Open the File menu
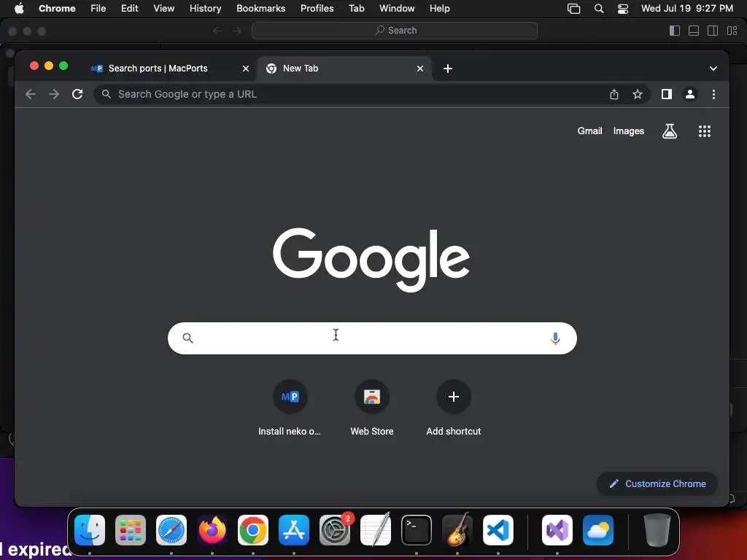Screen dimensions: 747x560 pyautogui.click(x=98, y=8)
